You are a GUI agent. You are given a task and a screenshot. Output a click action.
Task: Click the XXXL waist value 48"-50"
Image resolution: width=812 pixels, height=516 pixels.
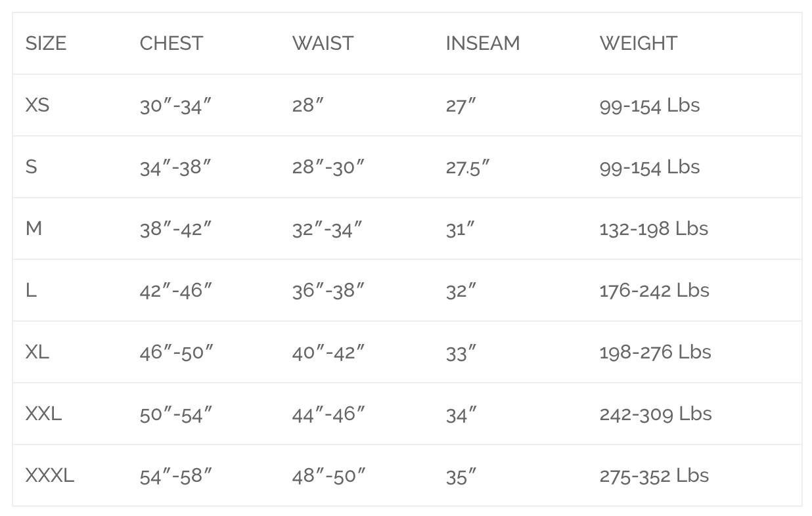(328, 475)
